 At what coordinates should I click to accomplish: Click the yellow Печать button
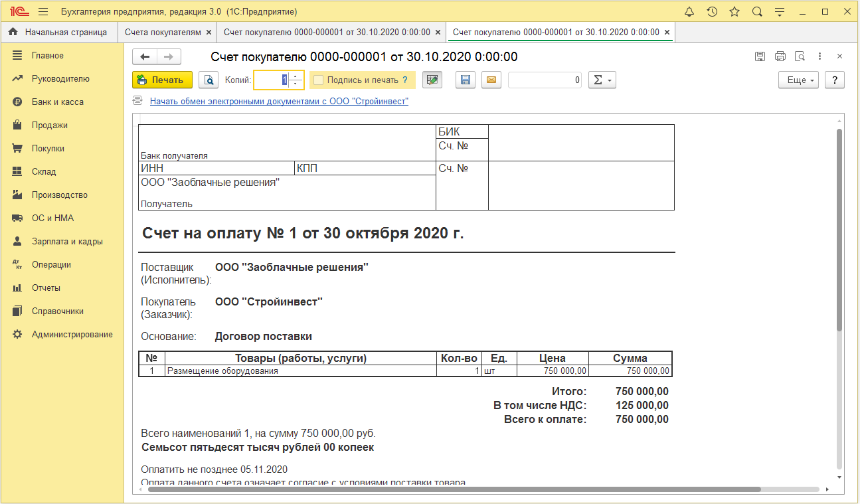tap(162, 80)
